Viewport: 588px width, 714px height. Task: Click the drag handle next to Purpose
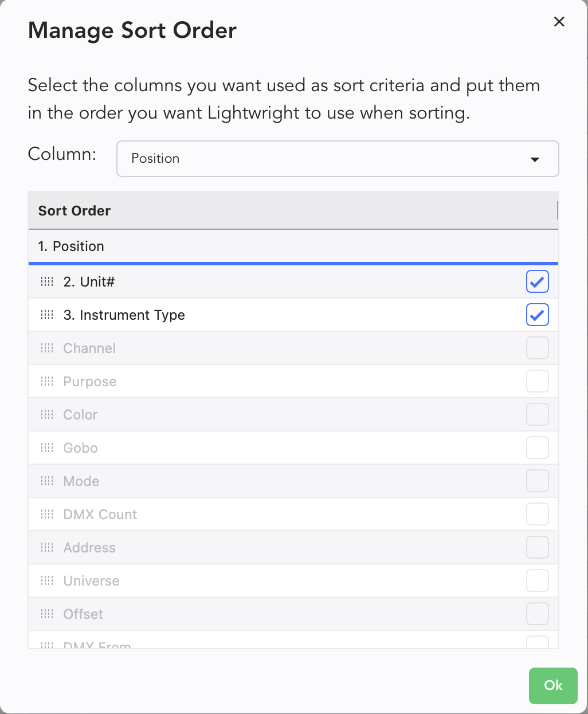[x=47, y=381]
